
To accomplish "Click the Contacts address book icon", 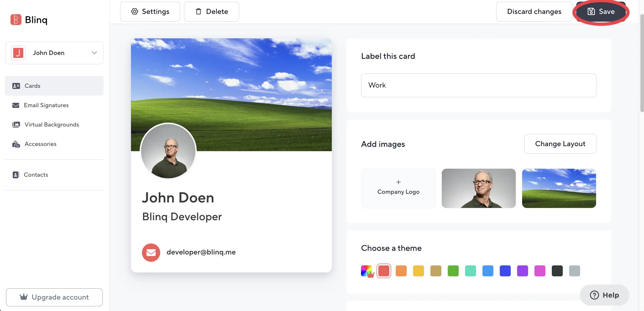I will click(16, 175).
